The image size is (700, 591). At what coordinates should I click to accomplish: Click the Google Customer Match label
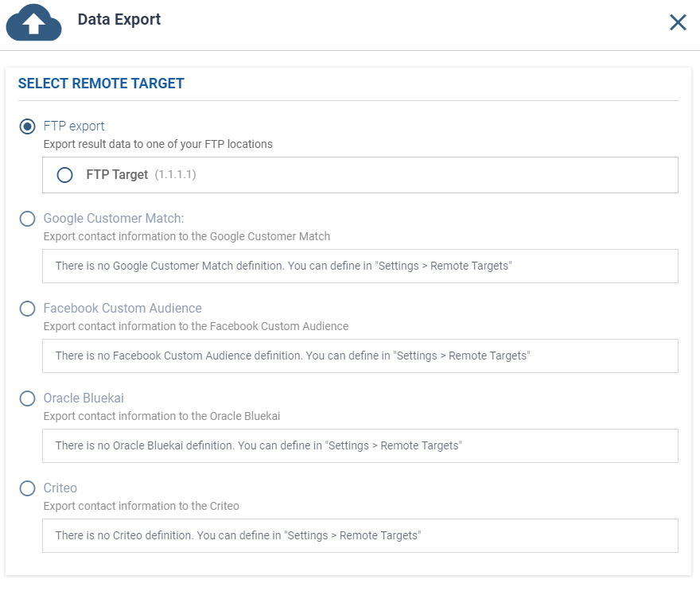tap(114, 219)
